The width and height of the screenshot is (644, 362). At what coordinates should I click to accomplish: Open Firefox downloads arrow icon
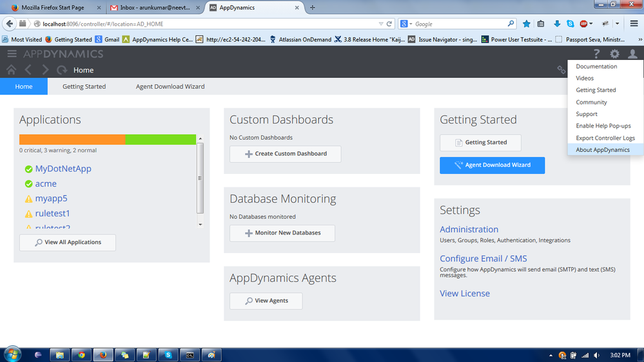coord(557,24)
